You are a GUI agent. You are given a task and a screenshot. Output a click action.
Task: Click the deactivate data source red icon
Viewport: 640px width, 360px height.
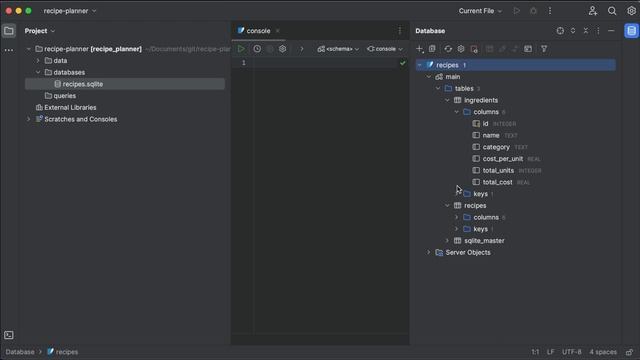click(x=474, y=49)
